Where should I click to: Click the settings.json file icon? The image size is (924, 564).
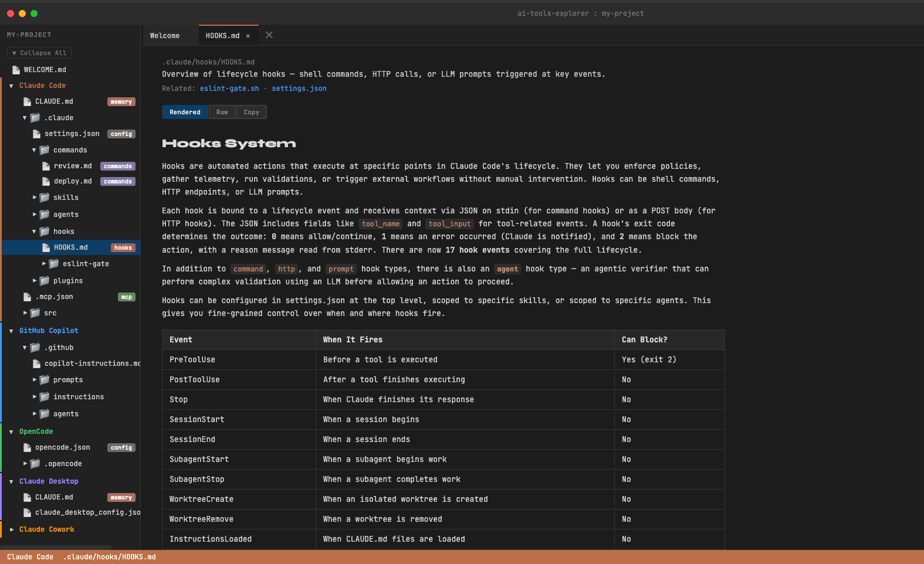coord(36,134)
